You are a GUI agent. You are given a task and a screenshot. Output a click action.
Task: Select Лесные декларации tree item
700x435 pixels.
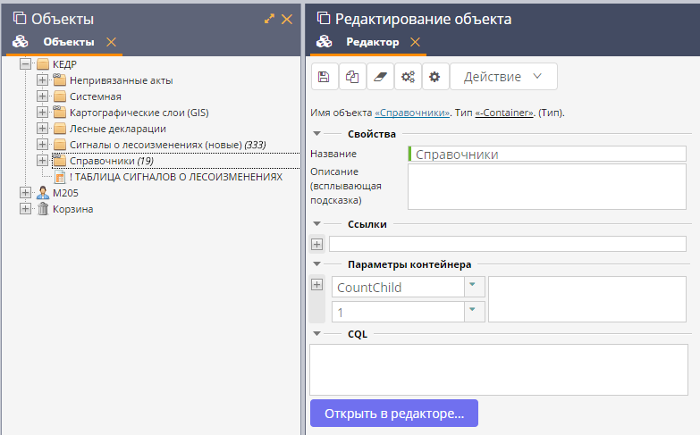118,129
